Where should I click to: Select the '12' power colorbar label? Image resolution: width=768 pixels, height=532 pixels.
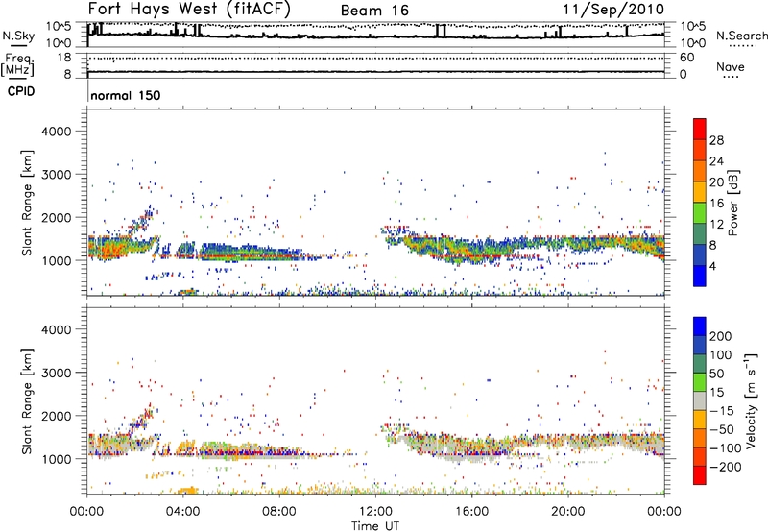tap(716, 225)
